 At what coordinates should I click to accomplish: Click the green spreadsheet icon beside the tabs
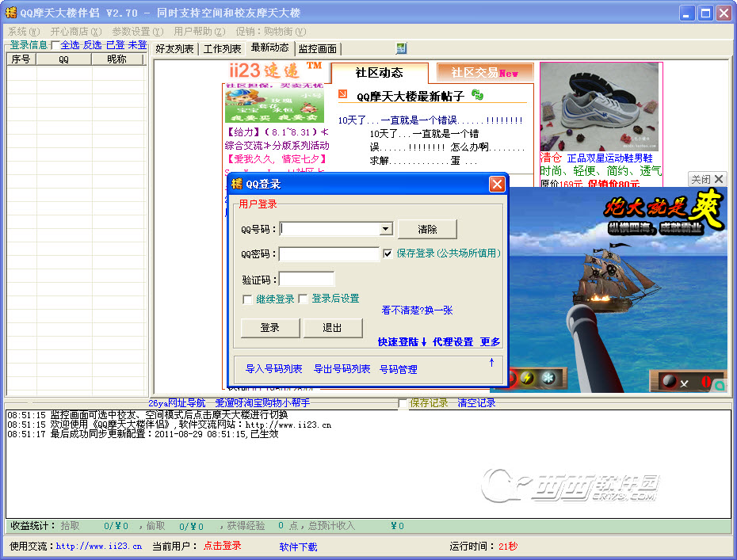(x=402, y=48)
